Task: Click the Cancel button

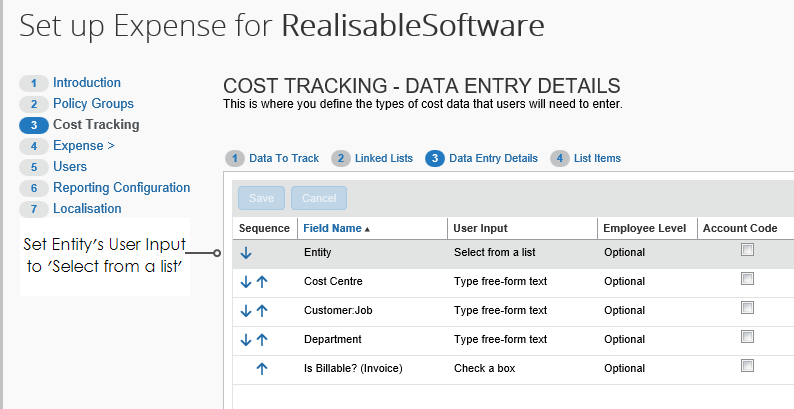Action: pyautogui.click(x=319, y=198)
